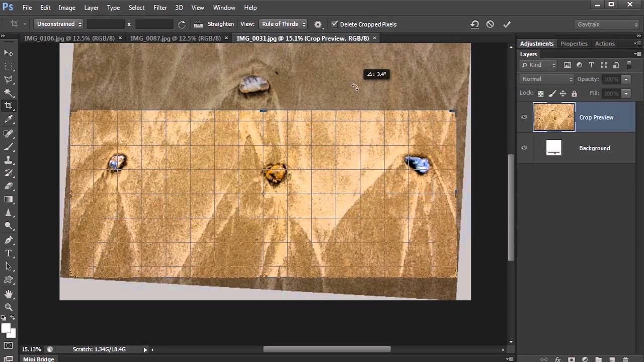This screenshot has width=644, height=362.
Task: Rotate the crop box orientation
Action: (x=182, y=24)
